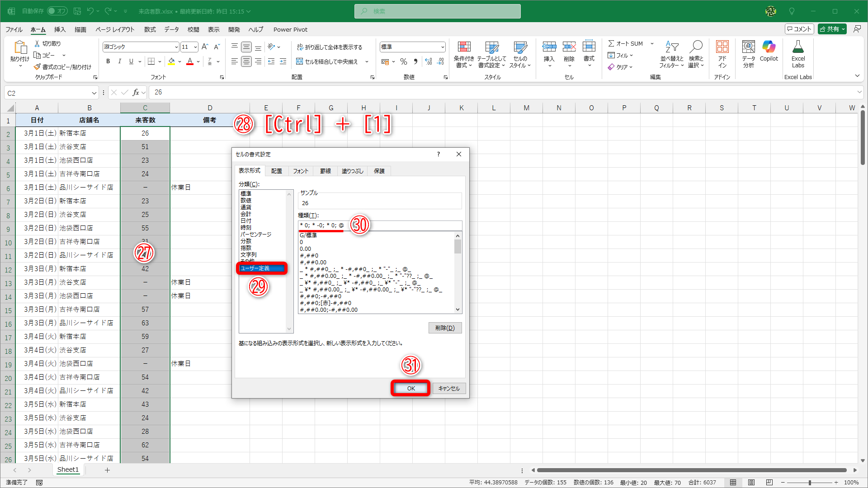Open the データ ribbon tab
Viewport: 868px width, 488px height.
[x=171, y=29]
